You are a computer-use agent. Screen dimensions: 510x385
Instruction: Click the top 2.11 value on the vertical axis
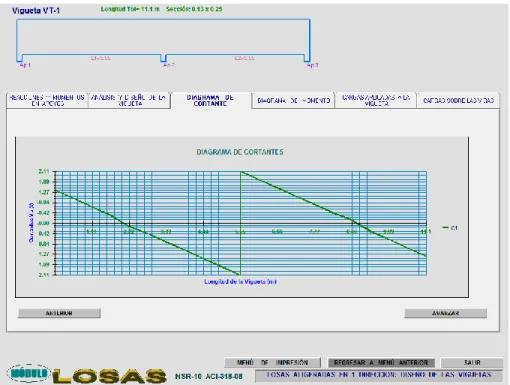point(44,171)
